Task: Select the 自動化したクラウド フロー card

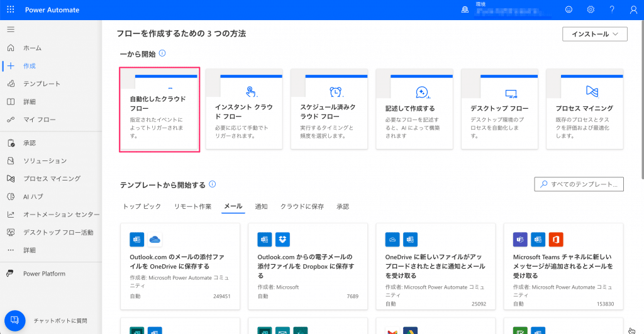Action: [159, 109]
